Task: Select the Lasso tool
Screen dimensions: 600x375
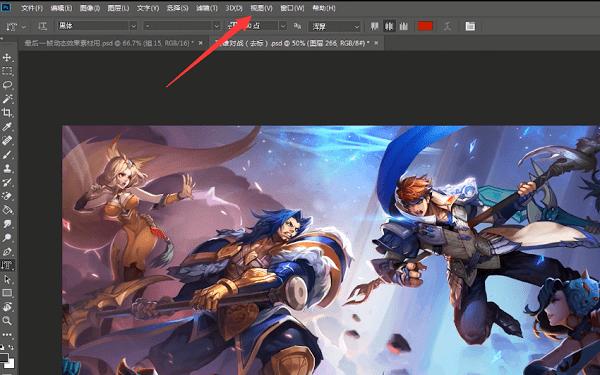Action: pos(7,85)
